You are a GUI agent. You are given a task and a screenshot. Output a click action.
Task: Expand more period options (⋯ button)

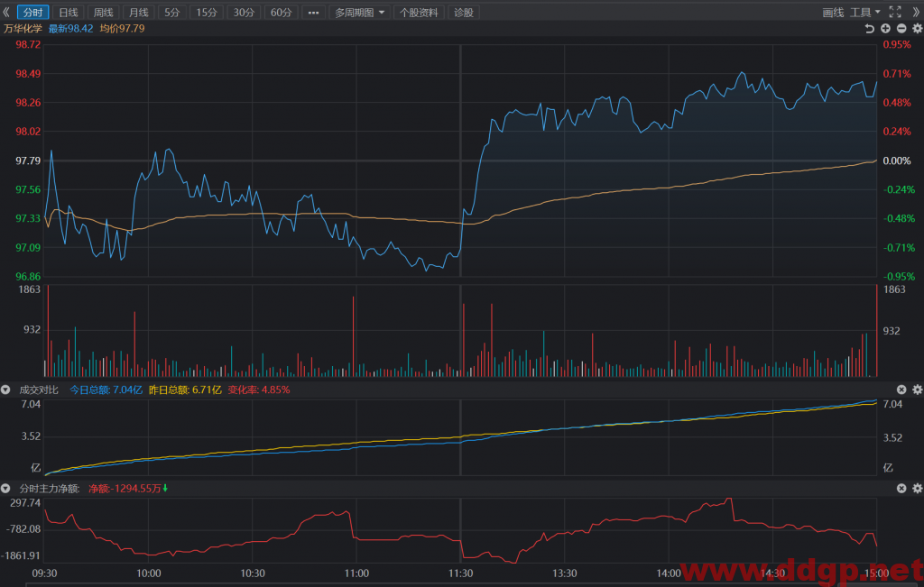(x=313, y=13)
